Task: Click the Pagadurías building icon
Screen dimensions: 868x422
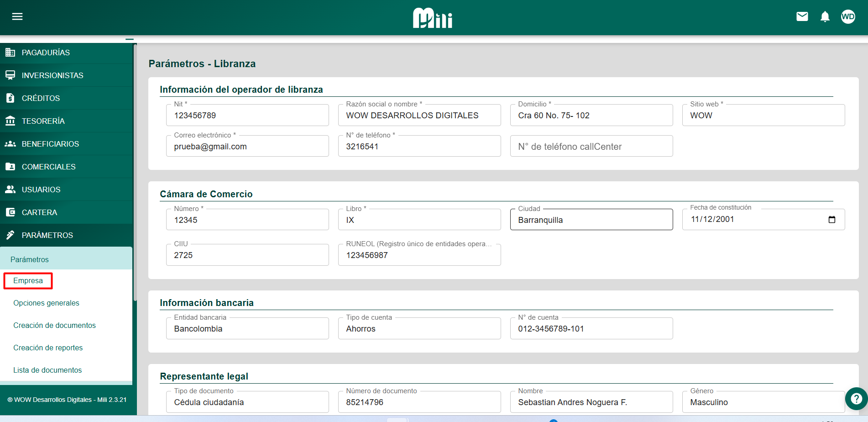Action: [10, 53]
